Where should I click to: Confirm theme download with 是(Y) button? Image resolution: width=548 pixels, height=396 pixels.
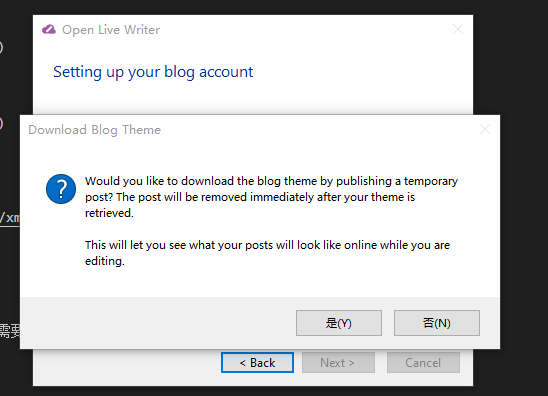(339, 323)
